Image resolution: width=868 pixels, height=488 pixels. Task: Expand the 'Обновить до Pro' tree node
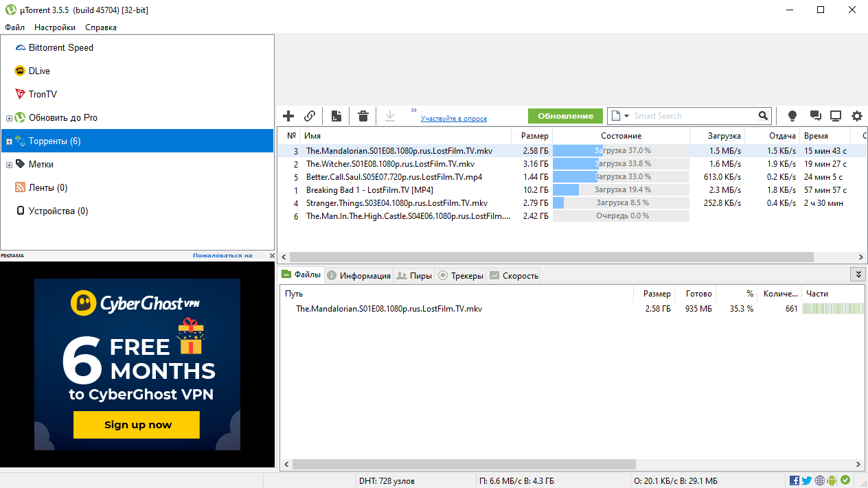coord(9,118)
